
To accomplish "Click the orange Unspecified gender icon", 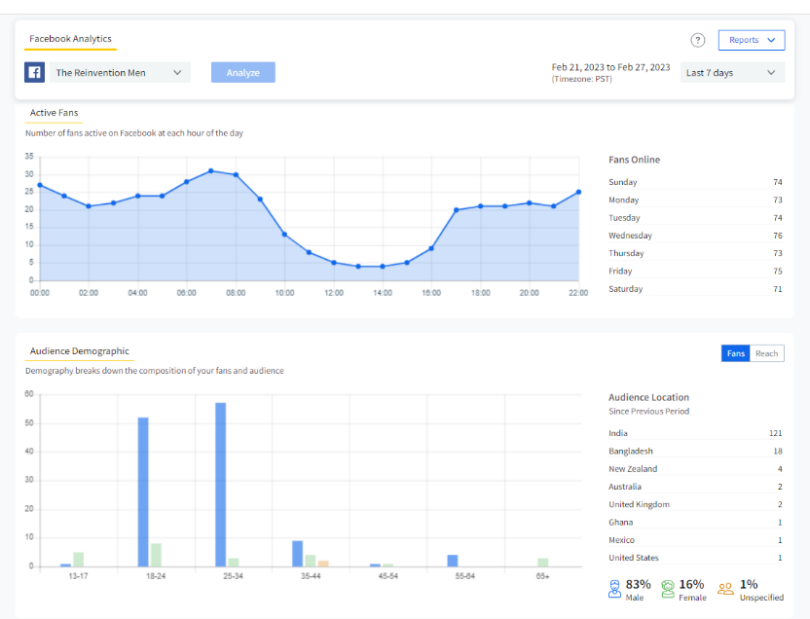I will tap(726, 589).
